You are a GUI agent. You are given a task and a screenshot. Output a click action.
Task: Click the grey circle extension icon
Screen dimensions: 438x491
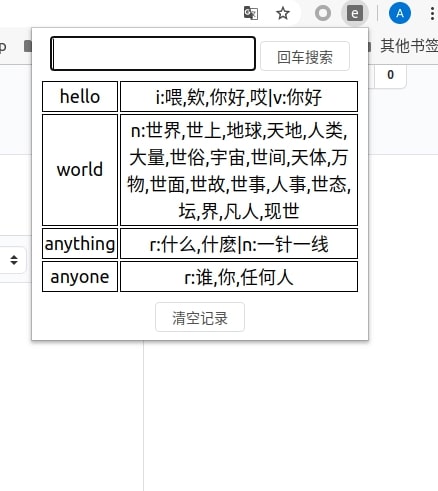[x=322, y=14]
